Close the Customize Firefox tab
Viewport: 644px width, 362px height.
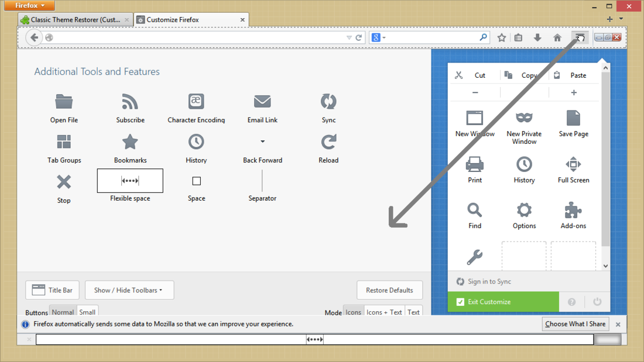point(242,20)
